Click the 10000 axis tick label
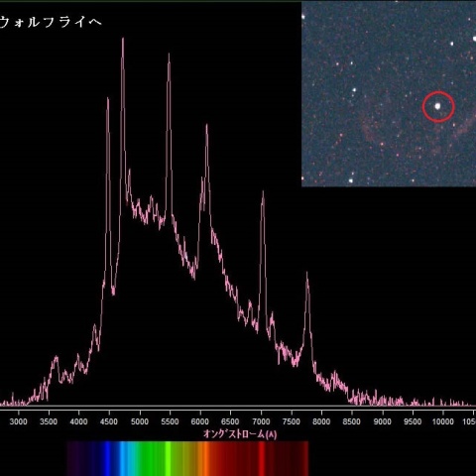 click(443, 421)
